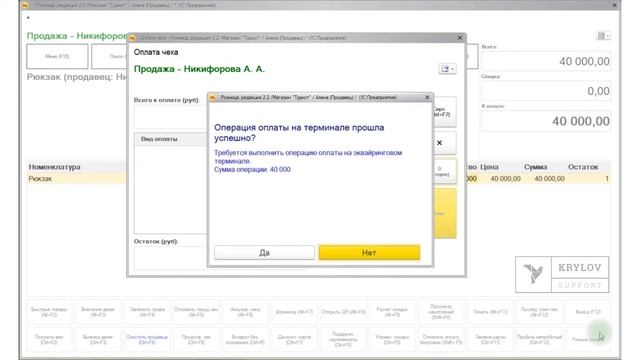Image resolution: width=640 pixels, height=360 pixels.
Task: Select Открыть ДЯ (Alt+F8)
Action: pyautogui.click(x=343, y=312)
